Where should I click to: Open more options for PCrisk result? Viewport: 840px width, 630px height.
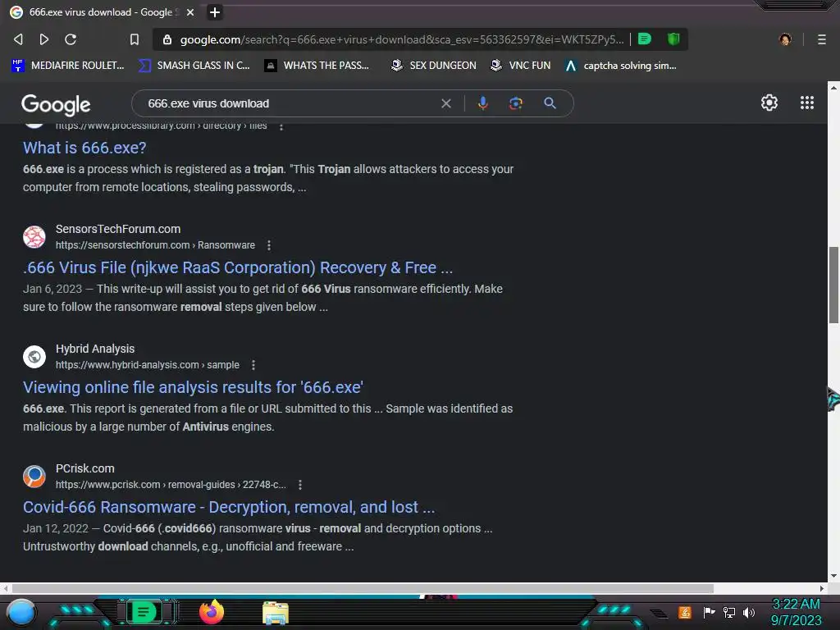tap(300, 485)
